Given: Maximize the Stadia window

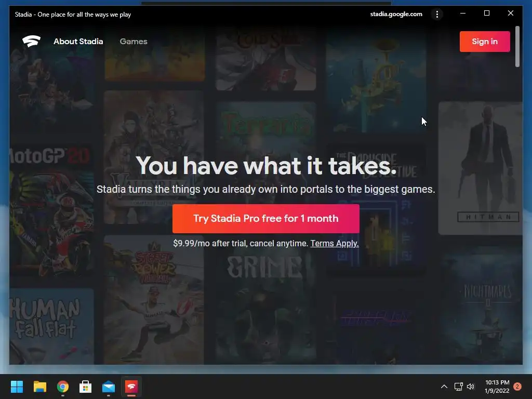Looking at the screenshot, I should pos(486,13).
